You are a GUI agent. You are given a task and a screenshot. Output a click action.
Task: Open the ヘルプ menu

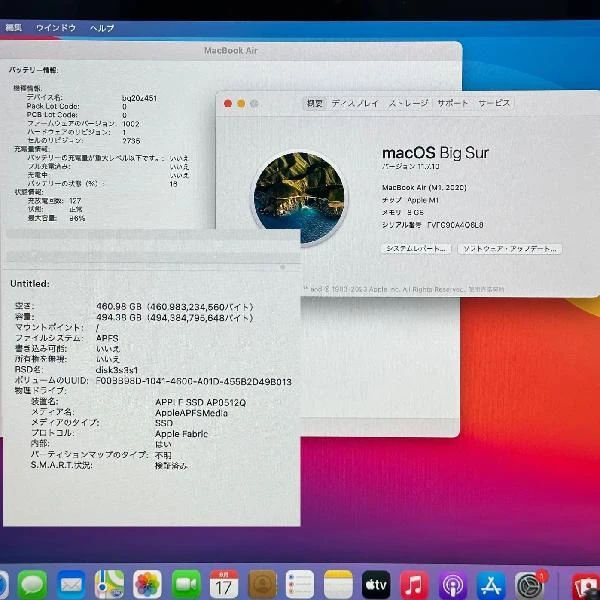point(102,28)
